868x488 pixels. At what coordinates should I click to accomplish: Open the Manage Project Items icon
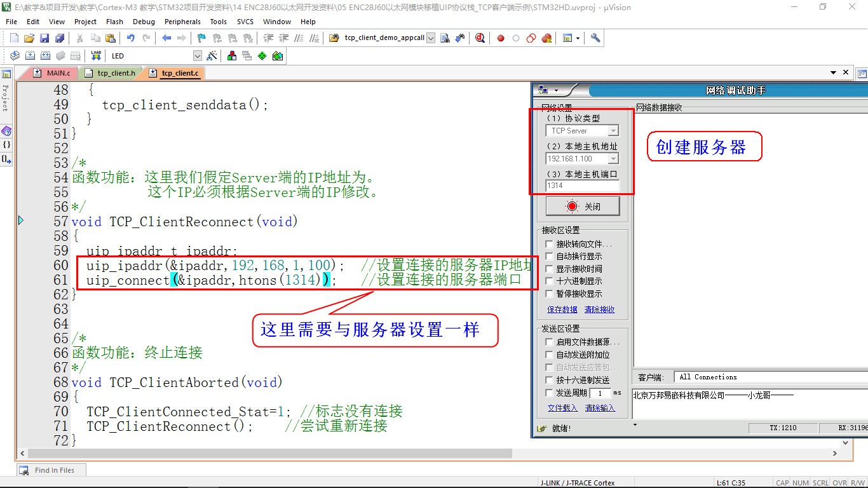click(232, 56)
